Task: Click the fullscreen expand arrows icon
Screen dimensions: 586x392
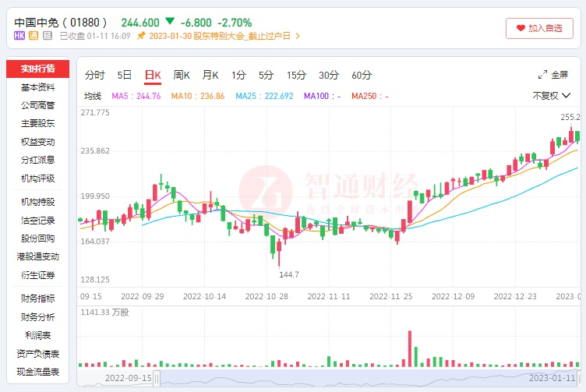Action: point(542,75)
